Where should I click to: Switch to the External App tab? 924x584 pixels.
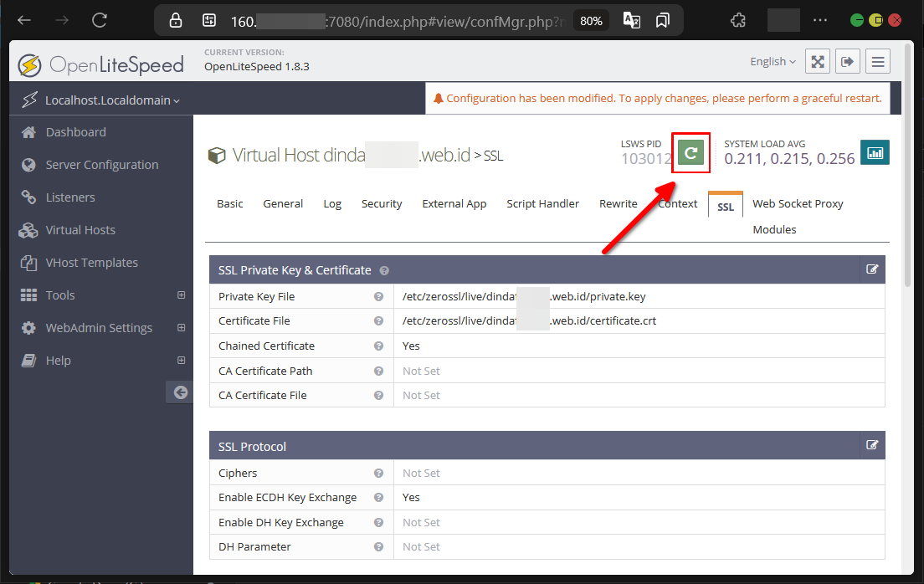click(454, 204)
